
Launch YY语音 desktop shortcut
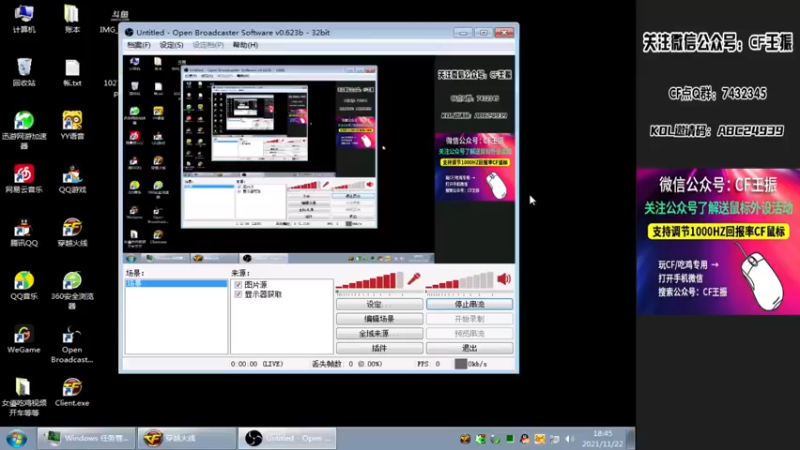coord(72,126)
